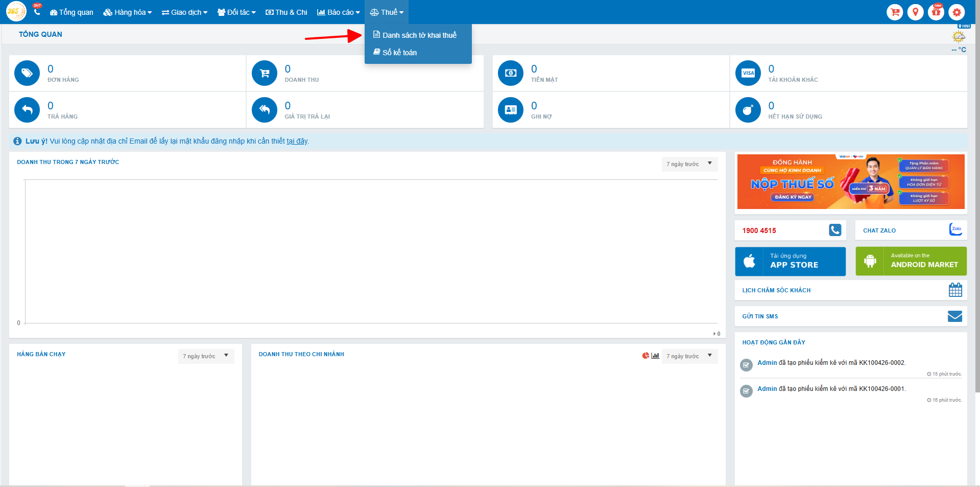Open the Hàng hóa menu
Screen dimensions: 980x487
point(128,12)
